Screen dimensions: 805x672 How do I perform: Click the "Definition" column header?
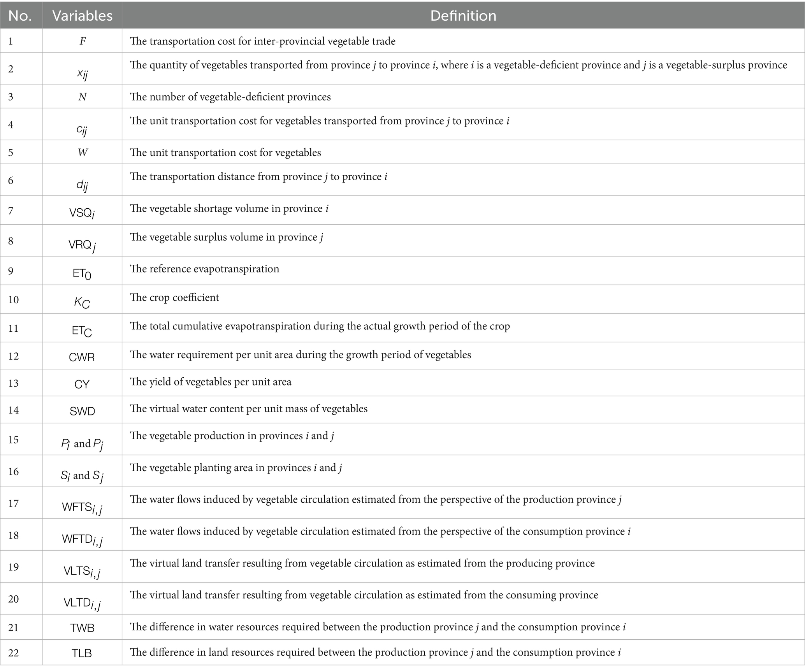tap(463, 16)
